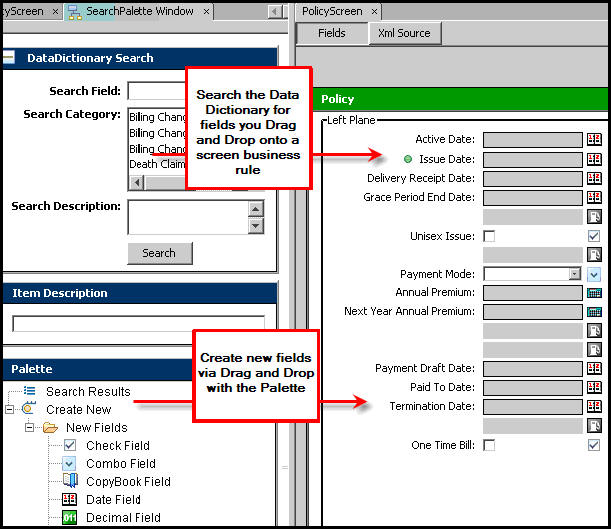Click document icon below Grace Period End Date

point(594,217)
